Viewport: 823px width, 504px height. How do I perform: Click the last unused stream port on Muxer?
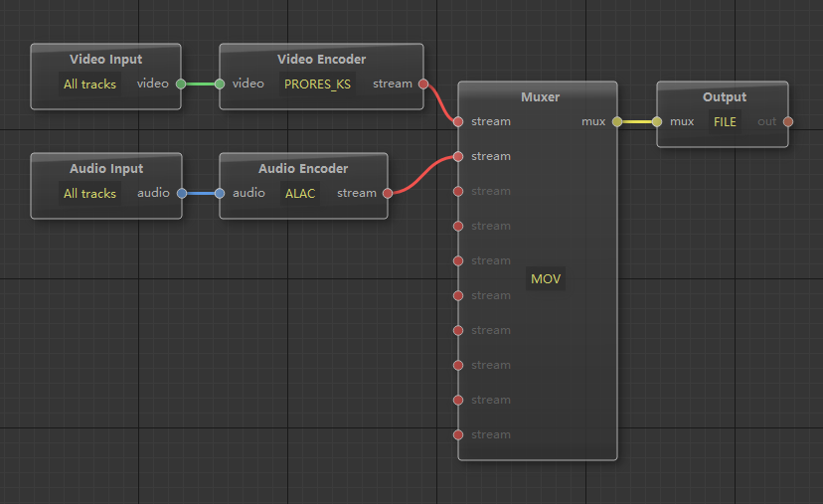tap(458, 435)
